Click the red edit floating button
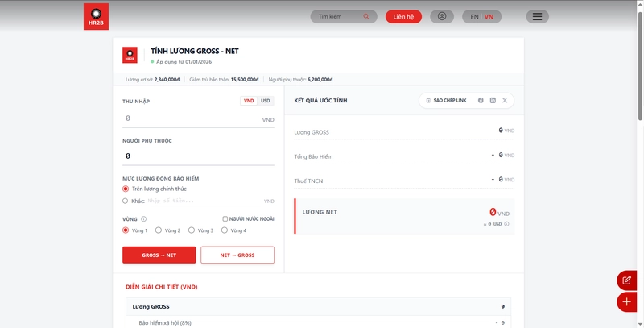The height and width of the screenshot is (328, 644). [626, 280]
